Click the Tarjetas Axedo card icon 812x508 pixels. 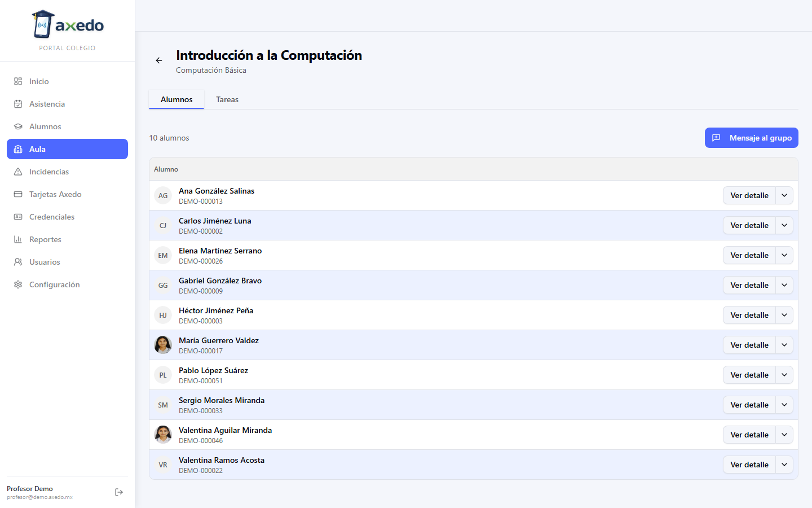click(18, 194)
